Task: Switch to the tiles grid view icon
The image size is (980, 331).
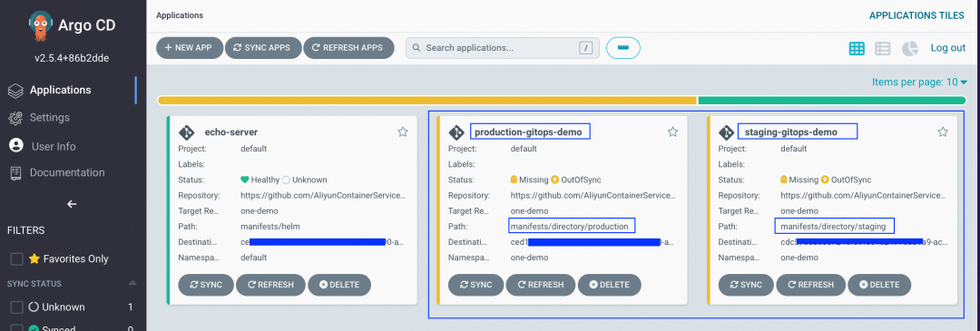Action: click(857, 48)
